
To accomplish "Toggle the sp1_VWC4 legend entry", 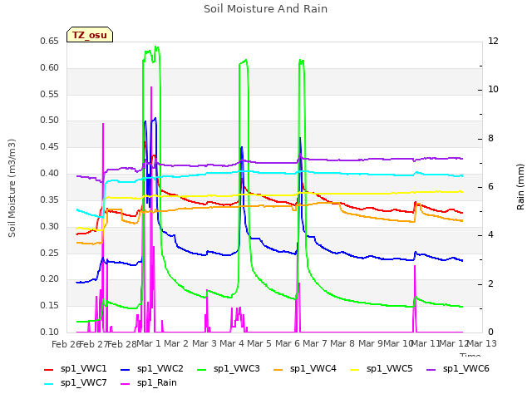I will (305, 369).
